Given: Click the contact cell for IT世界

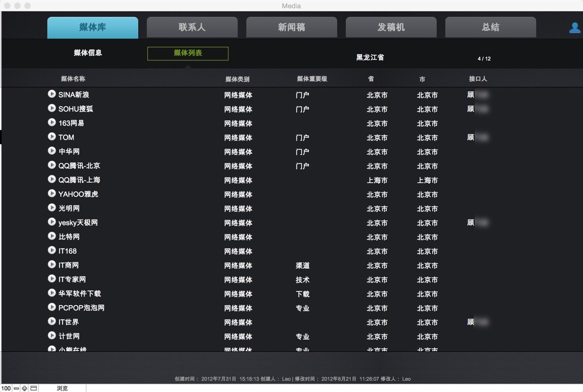Looking at the screenshot, I should point(478,322).
